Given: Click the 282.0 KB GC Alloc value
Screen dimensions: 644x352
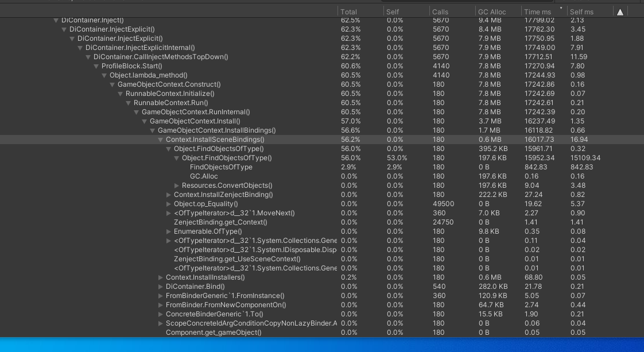Looking at the screenshot, I should pos(493,287).
